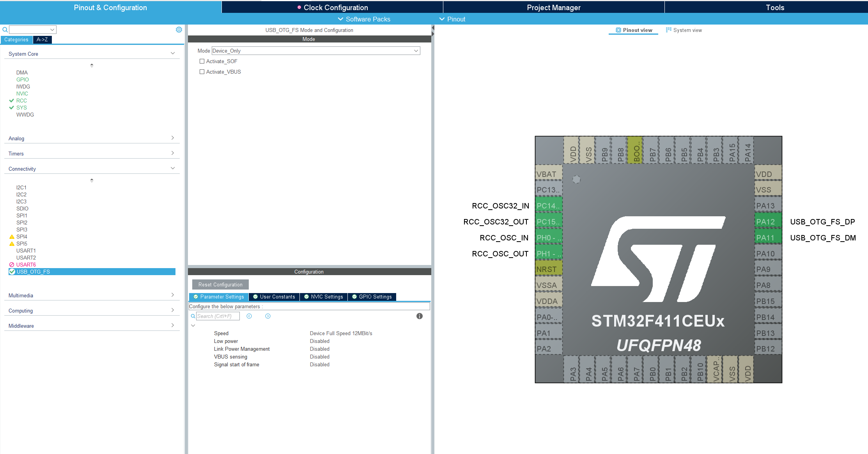Image resolution: width=868 pixels, height=454 pixels.
Task: Open the Pinout dropdown menu
Action: pos(452,19)
